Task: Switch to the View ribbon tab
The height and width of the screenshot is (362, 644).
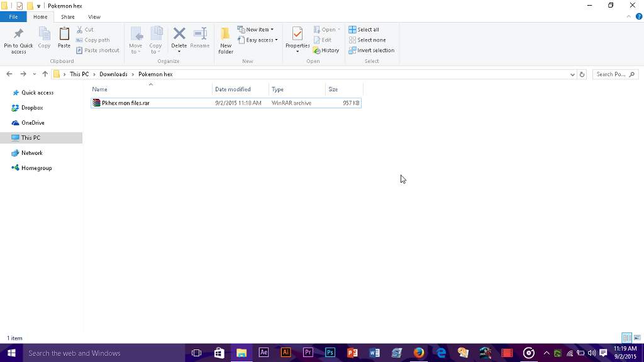Action: tap(94, 17)
